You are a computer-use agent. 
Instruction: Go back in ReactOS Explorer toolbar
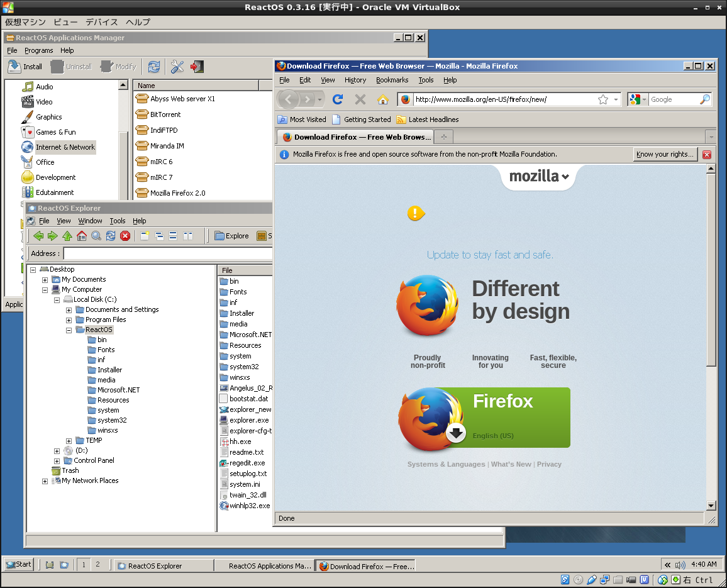tap(38, 236)
